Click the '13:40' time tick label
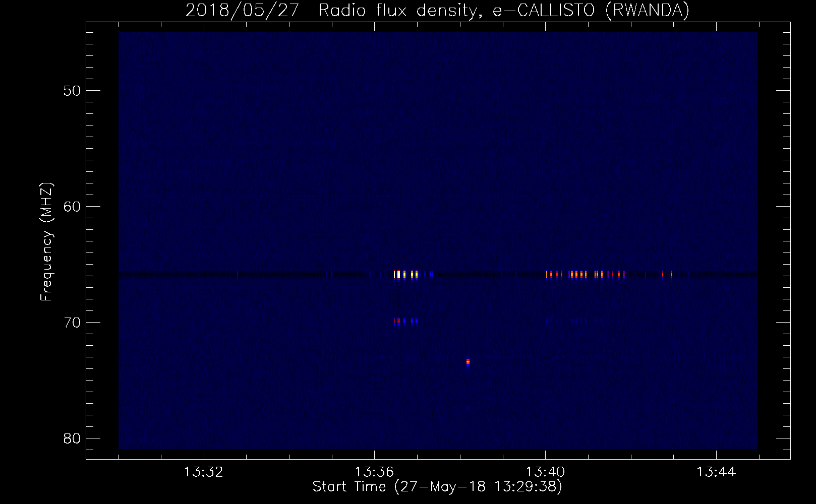The width and height of the screenshot is (816, 504). (x=545, y=472)
